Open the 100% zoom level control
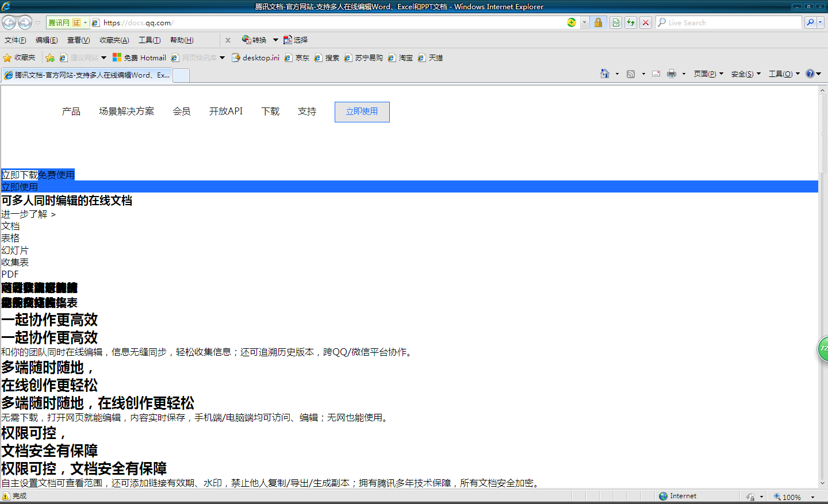 [793, 497]
